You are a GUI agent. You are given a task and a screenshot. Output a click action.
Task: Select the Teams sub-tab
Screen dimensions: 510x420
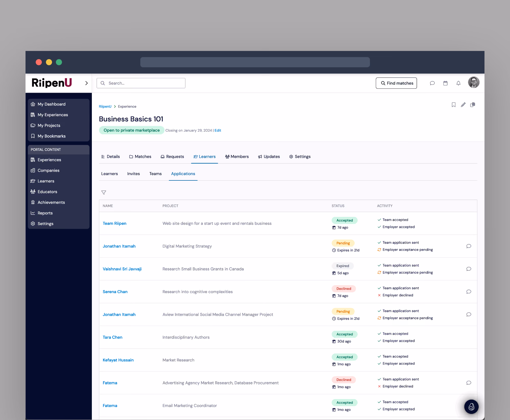click(x=155, y=174)
